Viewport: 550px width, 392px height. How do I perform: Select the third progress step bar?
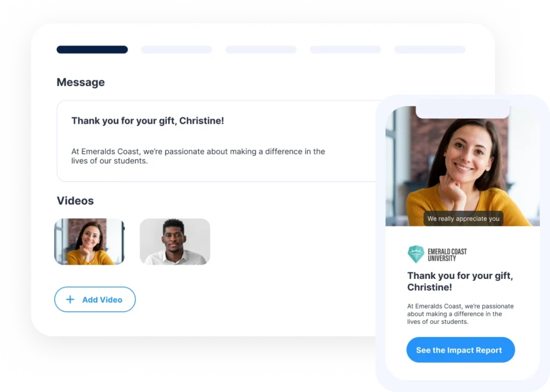click(x=261, y=49)
